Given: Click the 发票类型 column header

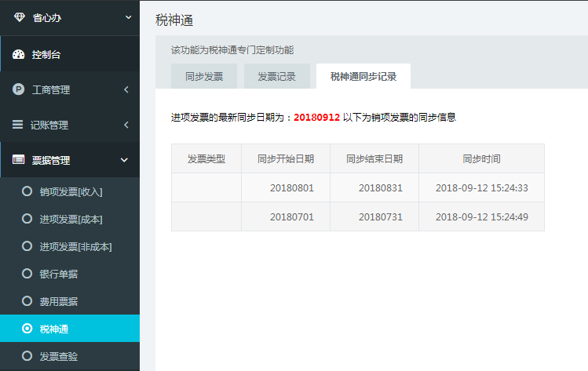Looking at the screenshot, I should pyautogui.click(x=206, y=158).
